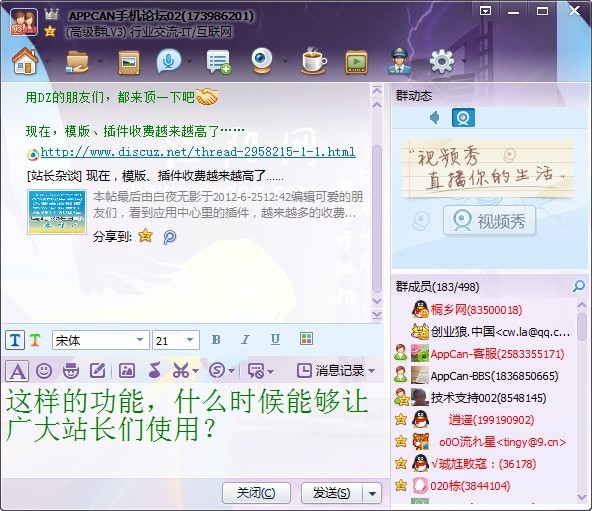Click the police officer report icon

400,60
